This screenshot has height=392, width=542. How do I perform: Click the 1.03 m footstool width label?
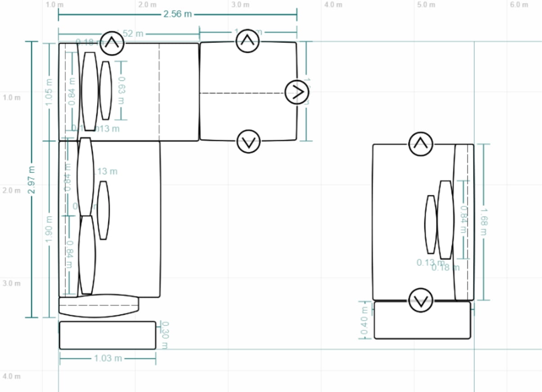(108, 358)
